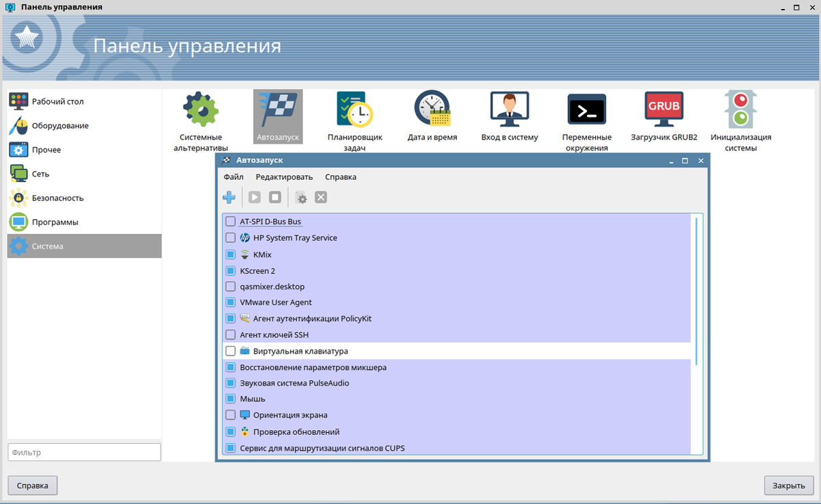Open the Файл menu
821x504 pixels.
pos(233,176)
